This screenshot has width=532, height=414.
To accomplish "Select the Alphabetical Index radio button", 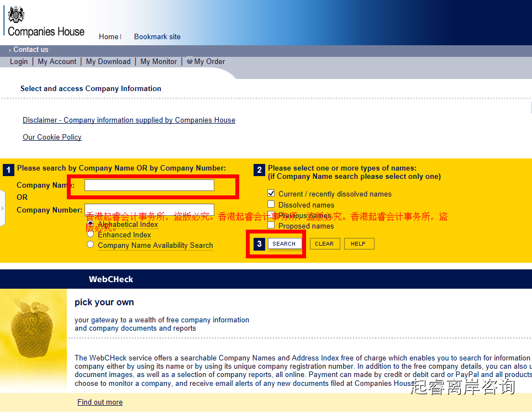I will [x=90, y=224].
